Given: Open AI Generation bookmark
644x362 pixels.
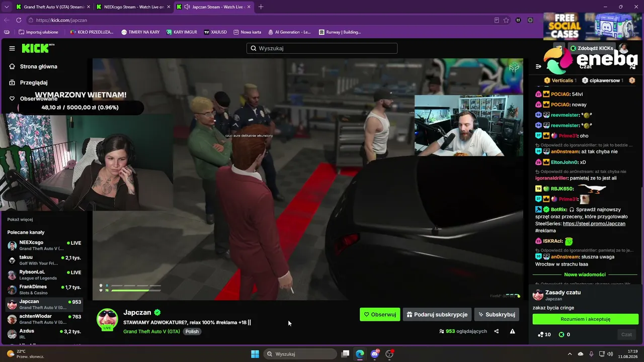Looking at the screenshot, I should (289, 32).
